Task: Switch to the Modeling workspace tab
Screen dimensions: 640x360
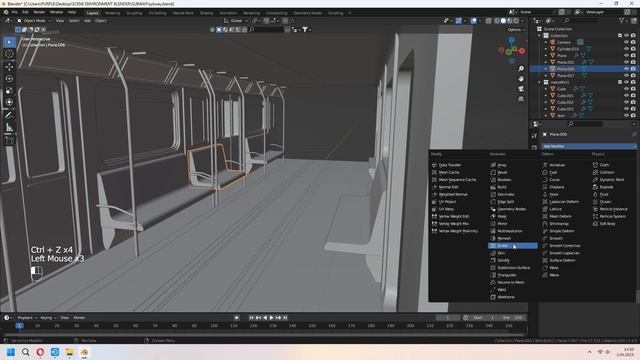Action: [x=113, y=13]
